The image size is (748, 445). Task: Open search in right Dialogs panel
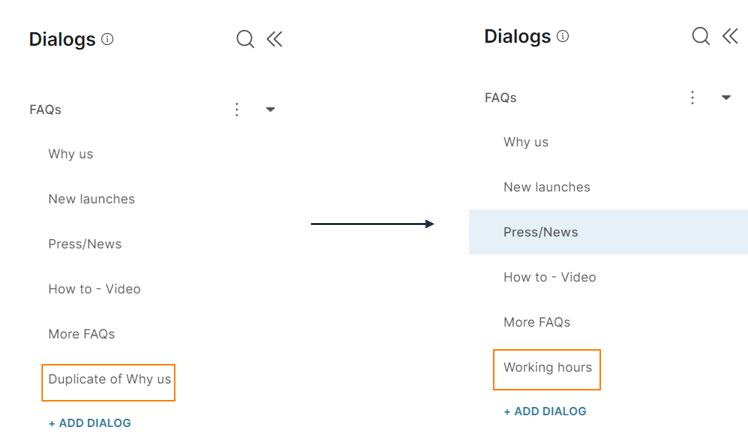[x=701, y=36]
